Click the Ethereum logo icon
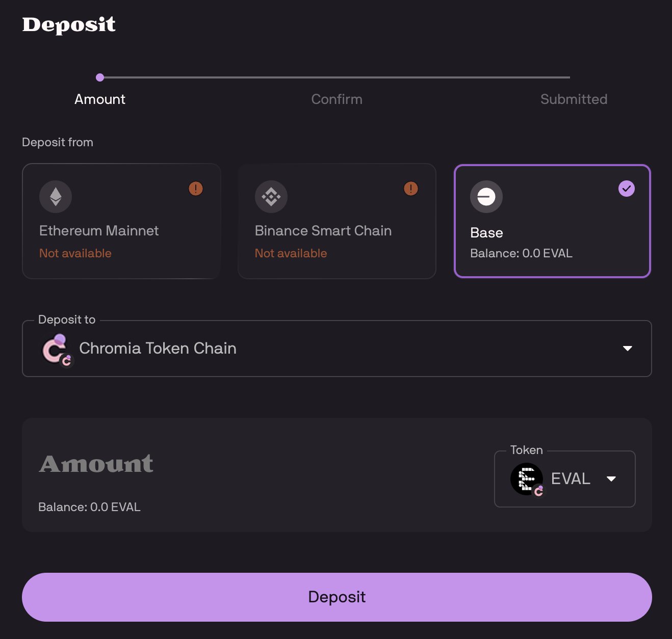 point(56,197)
